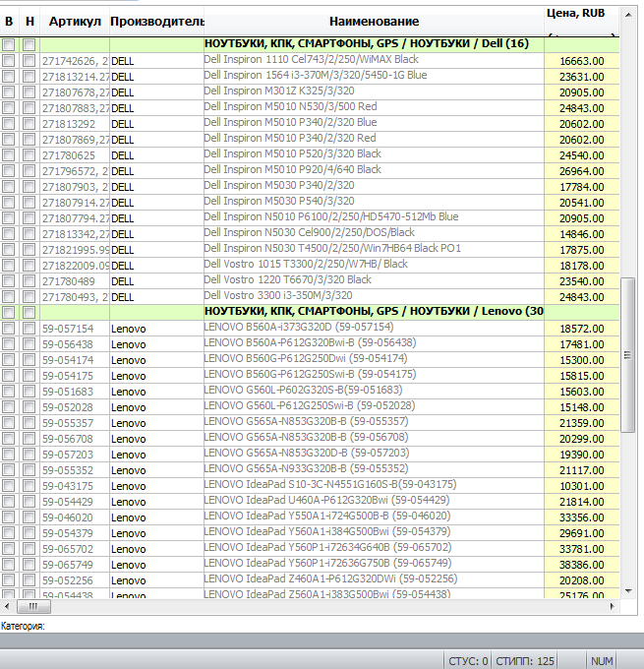
Task: Click the В column header
Action: pos(9,22)
